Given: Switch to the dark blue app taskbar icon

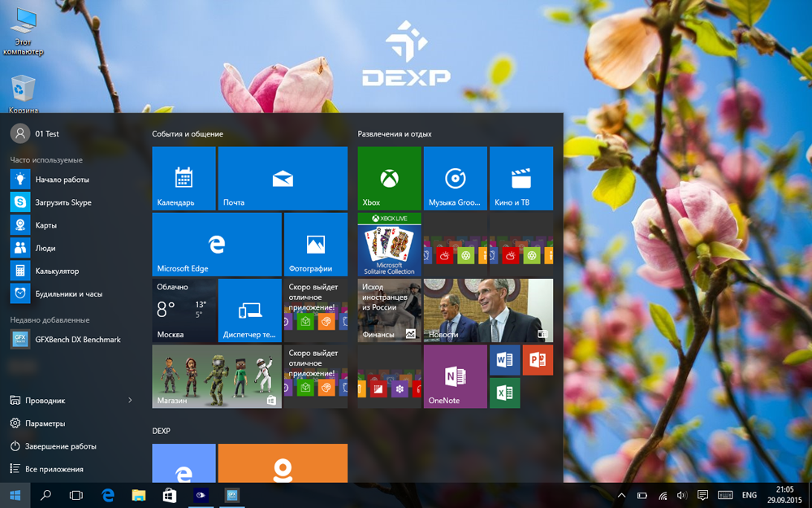Looking at the screenshot, I should coord(201,496).
